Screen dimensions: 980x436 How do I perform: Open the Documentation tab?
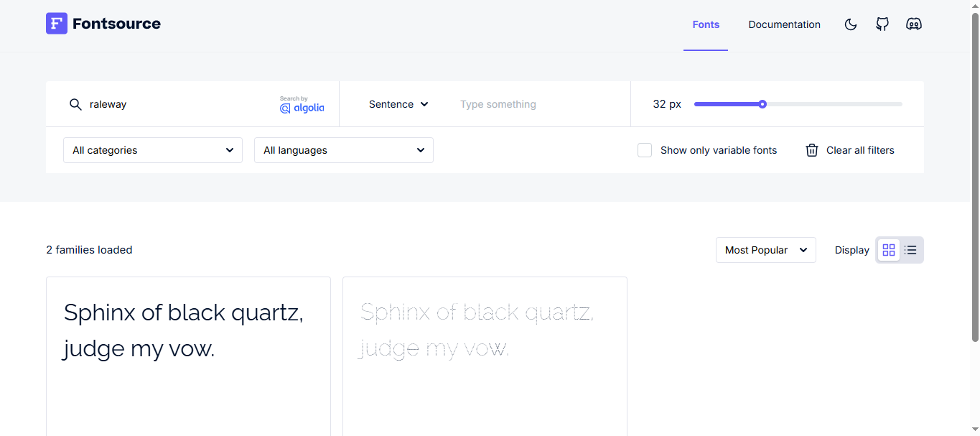tap(784, 24)
